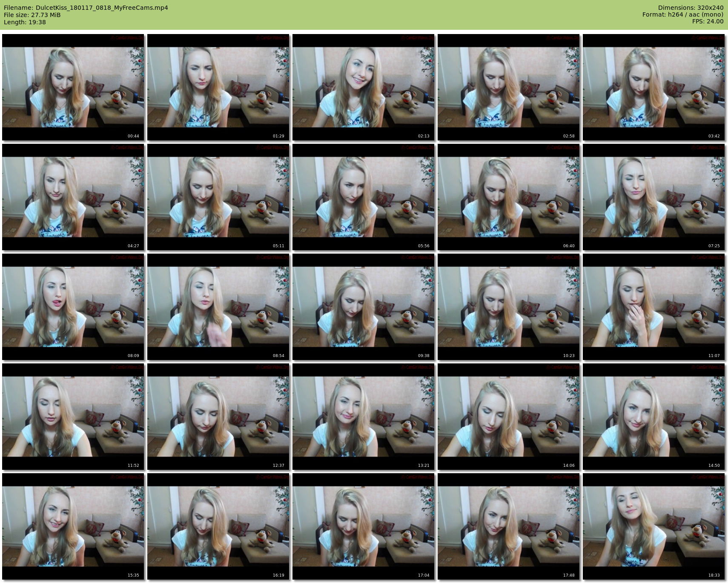This screenshot has height=583, width=728.
Task: Select the "Dimensions: 320x240" text
Action: point(691,8)
